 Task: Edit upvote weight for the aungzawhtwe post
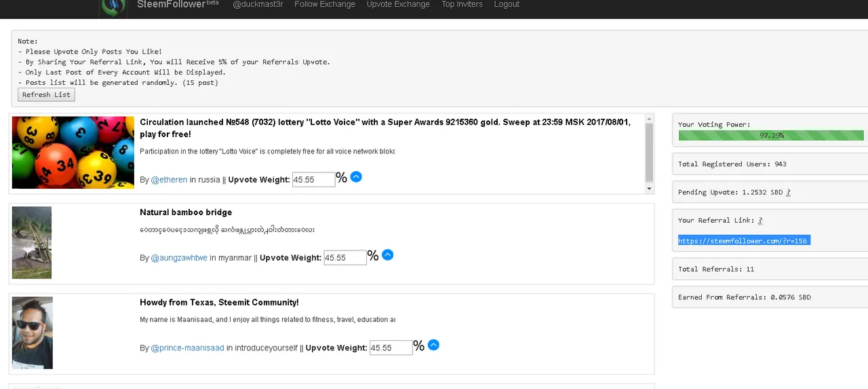[x=345, y=258]
